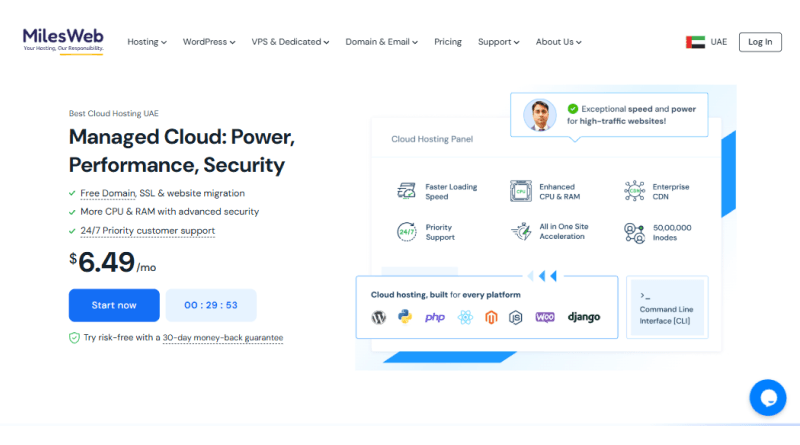Viewport: 800px width, 445px height.
Task: Open the About Us dropdown
Action: (x=559, y=42)
